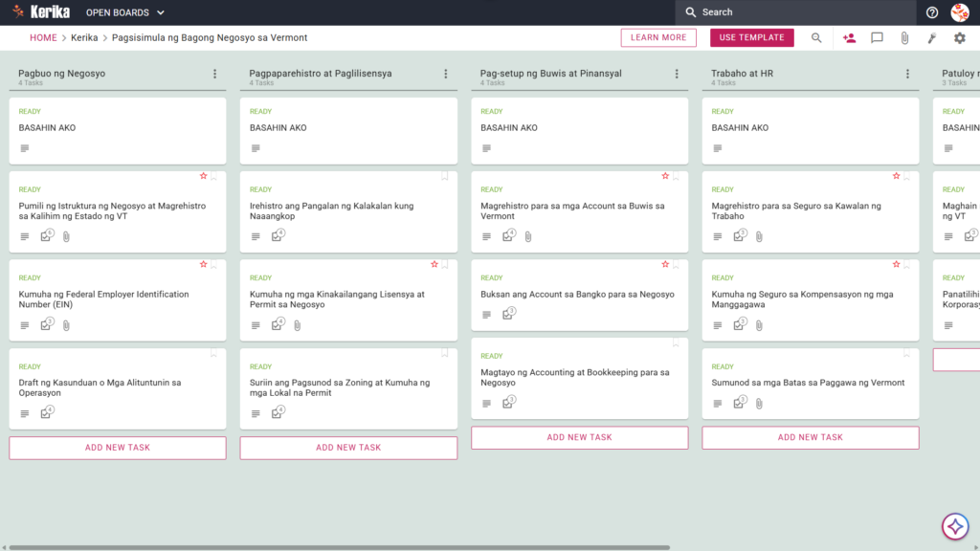Add new task in Pagpaparehistro at Paglilisensya
980x551 pixels.
point(348,448)
